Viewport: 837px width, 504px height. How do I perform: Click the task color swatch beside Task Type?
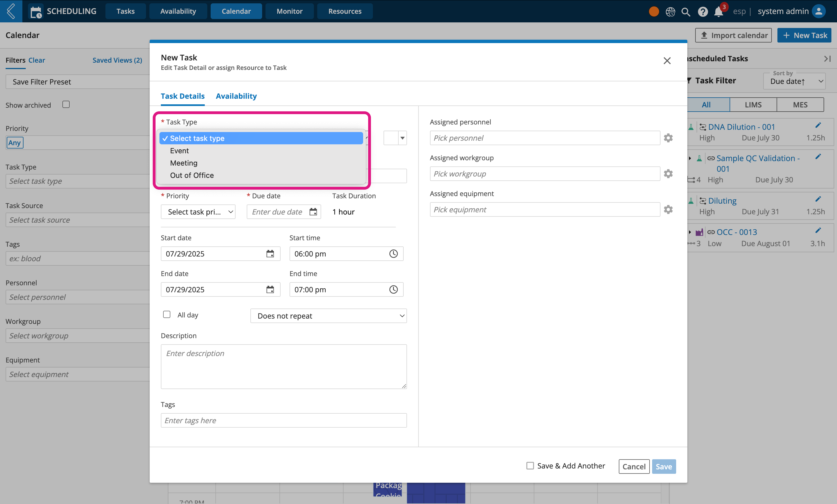[x=391, y=138]
